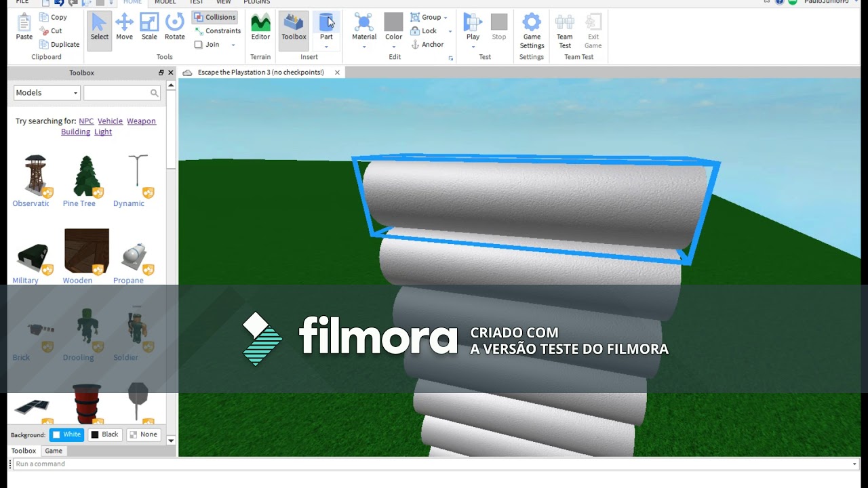Image resolution: width=868 pixels, height=488 pixels.
Task: Choose the Move tool
Action: tap(124, 27)
